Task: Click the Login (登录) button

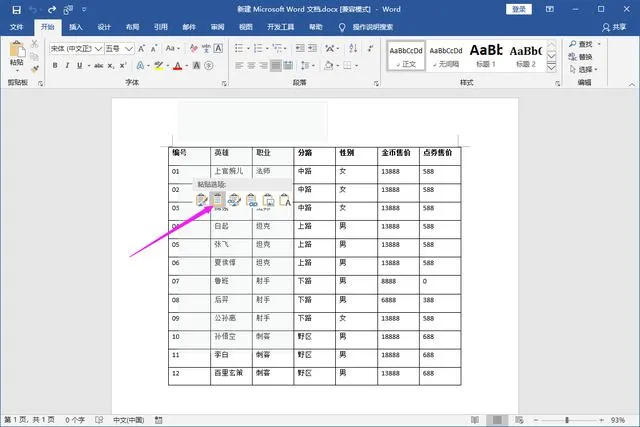Action: click(519, 9)
